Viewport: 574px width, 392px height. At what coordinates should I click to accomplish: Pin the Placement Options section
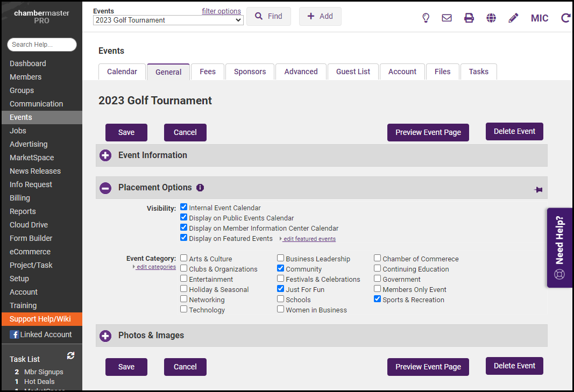[x=538, y=190]
